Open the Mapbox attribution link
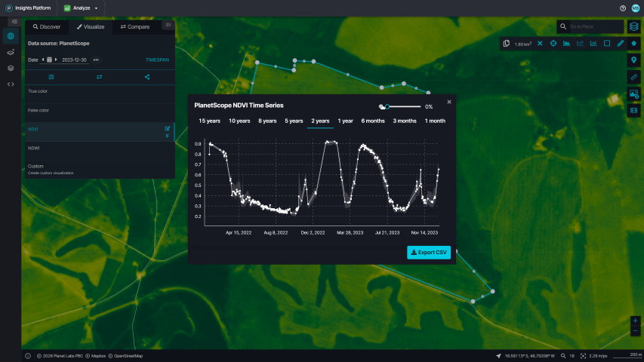 pyautogui.click(x=98, y=356)
